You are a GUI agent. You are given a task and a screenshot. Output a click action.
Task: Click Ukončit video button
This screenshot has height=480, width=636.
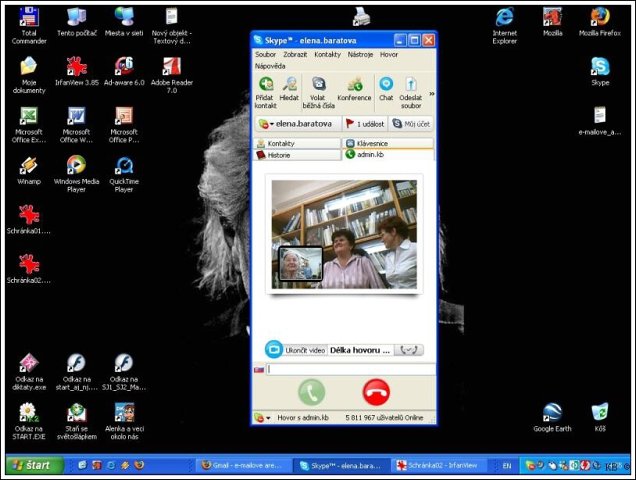point(295,350)
